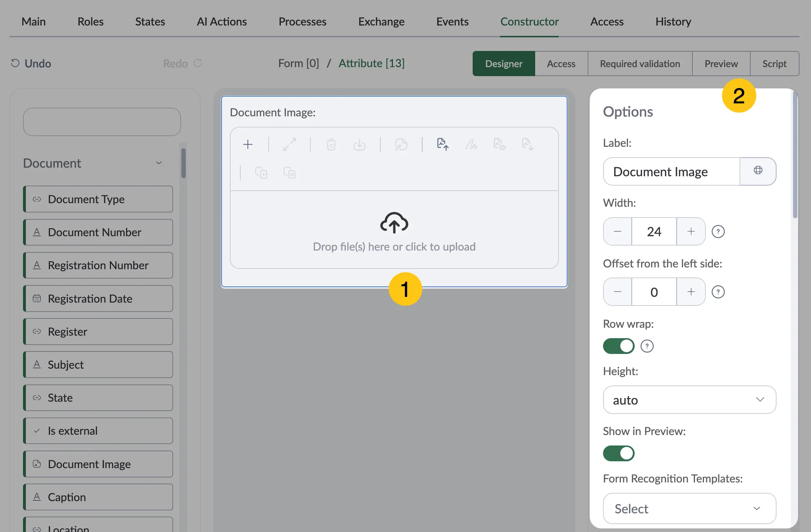
Task: Click the Form [0] breadcrumb
Action: [x=298, y=63]
